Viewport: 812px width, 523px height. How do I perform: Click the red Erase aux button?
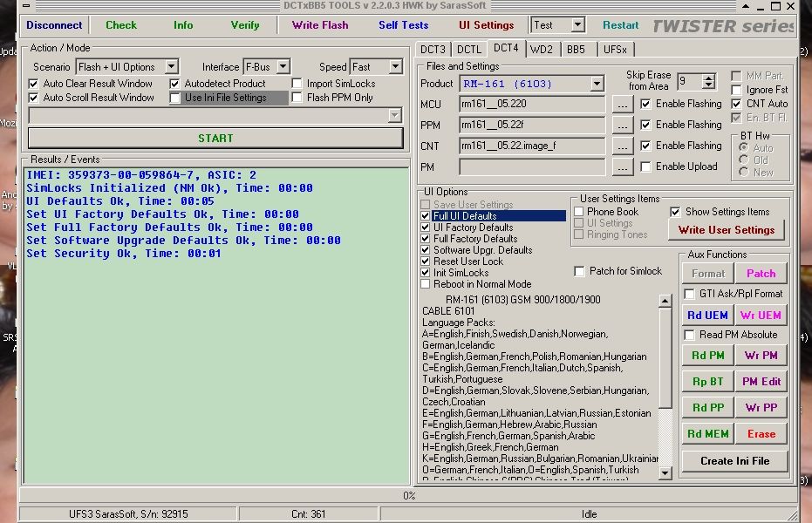761,434
